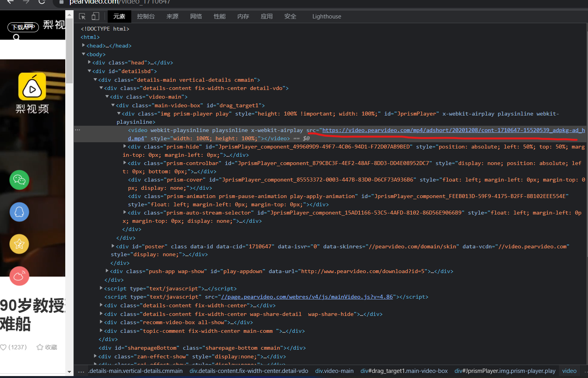588x378 pixels.
Task: Select the div#drag_target1.main-video-box breadcrumb
Action: [x=404, y=371]
